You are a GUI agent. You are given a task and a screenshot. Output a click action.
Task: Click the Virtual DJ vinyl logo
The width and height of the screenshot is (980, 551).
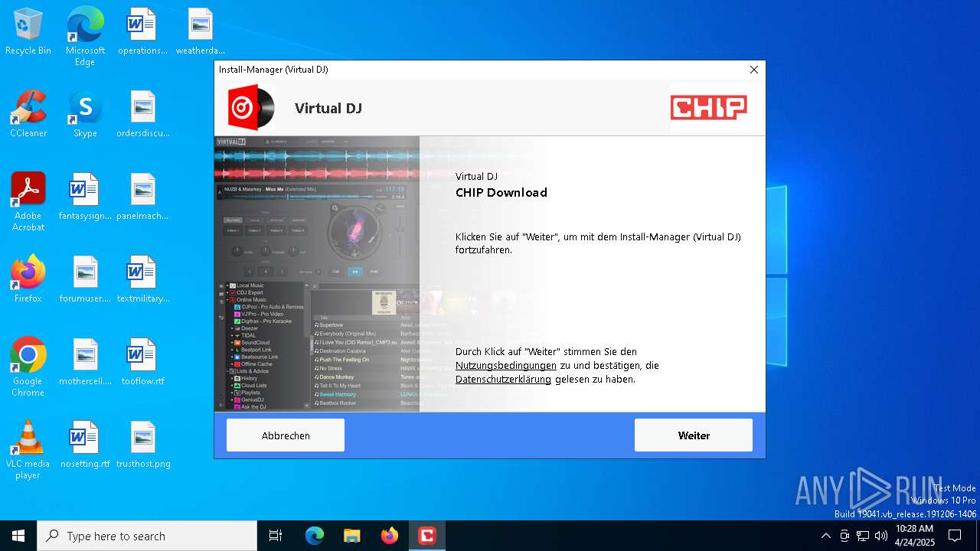[x=251, y=108]
